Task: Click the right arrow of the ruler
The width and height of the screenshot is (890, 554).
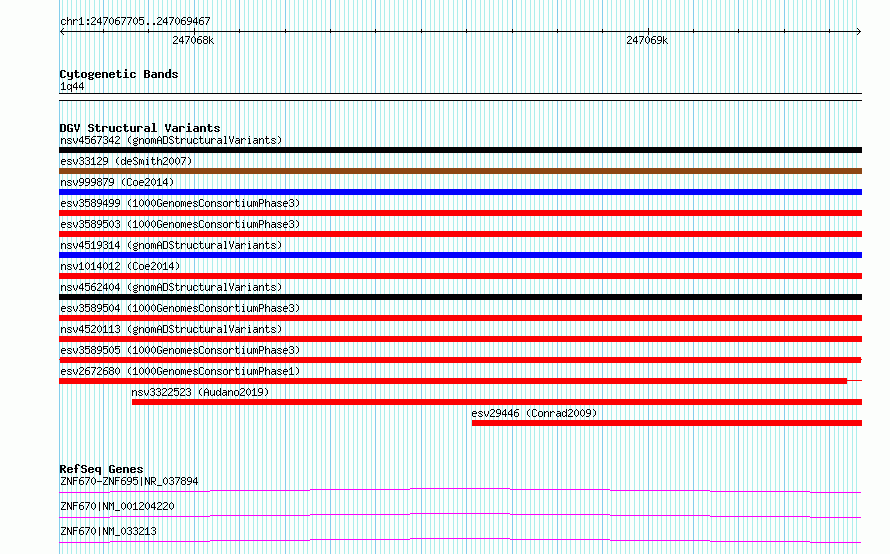Action: click(x=859, y=31)
